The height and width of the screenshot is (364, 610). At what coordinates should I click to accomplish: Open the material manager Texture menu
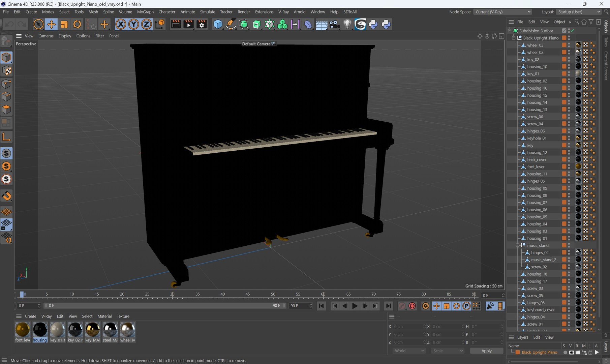[123, 316]
